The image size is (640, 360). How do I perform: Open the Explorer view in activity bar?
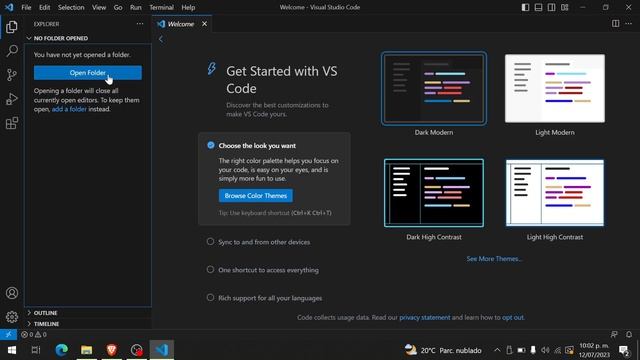pyautogui.click(x=12, y=27)
